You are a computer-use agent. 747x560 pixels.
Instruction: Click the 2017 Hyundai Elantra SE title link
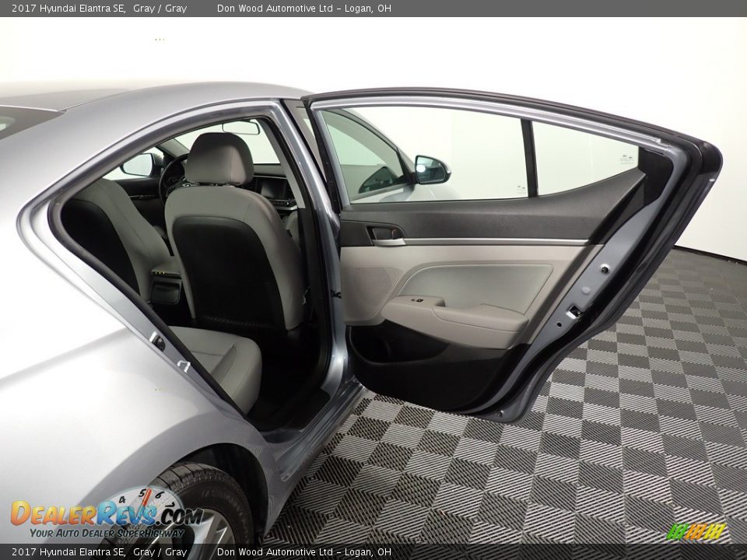(68, 10)
